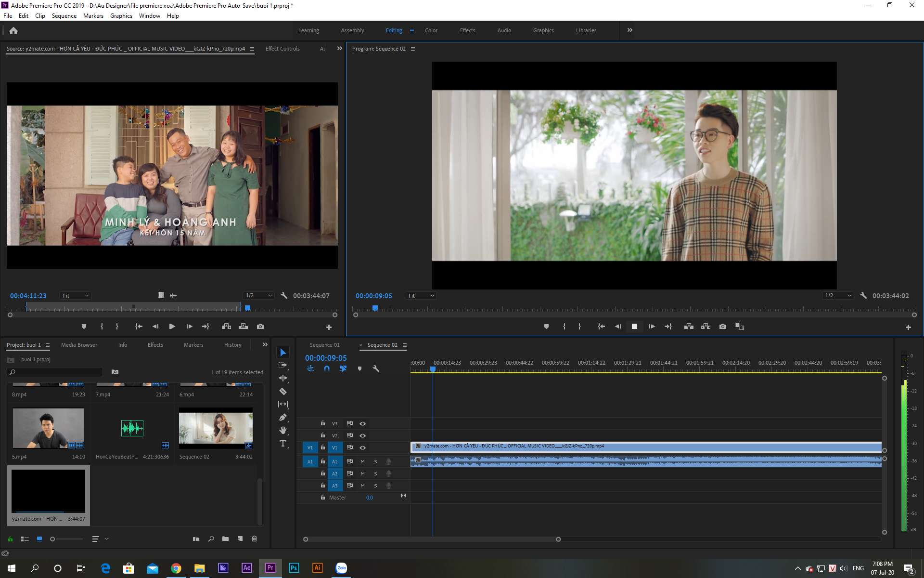Screen dimensions: 924x578
Task: Select the Hand tool
Action: click(x=283, y=430)
